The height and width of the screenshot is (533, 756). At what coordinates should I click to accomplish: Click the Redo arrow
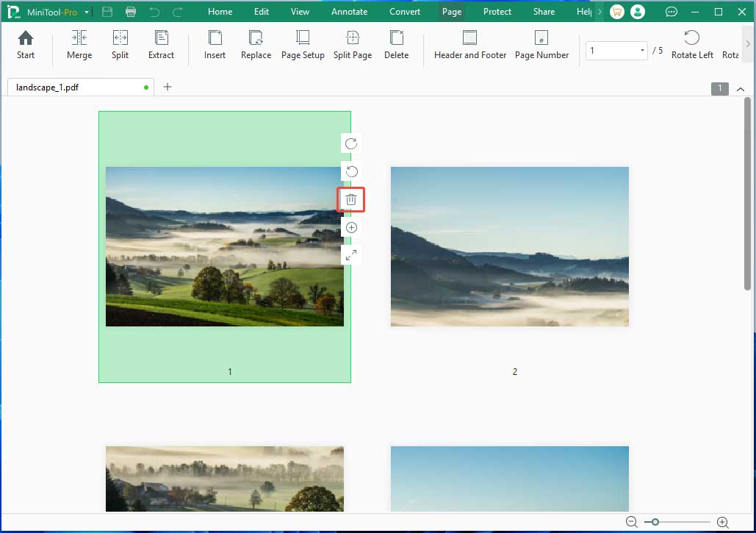178,12
